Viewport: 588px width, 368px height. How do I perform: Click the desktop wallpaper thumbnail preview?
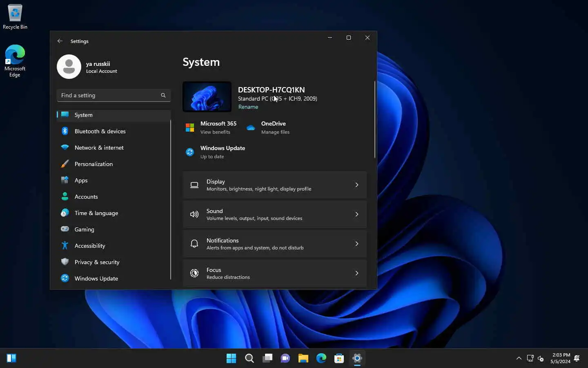(207, 96)
